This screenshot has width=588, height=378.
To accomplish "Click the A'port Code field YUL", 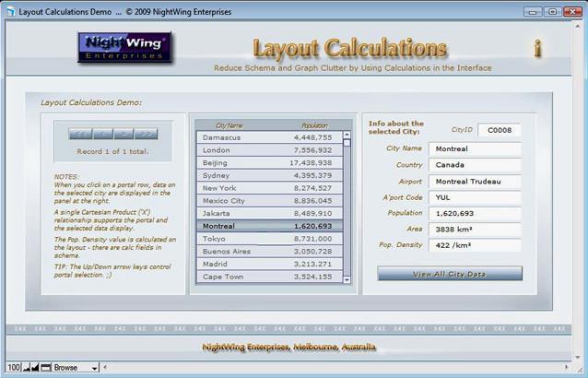I will pyautogui.click(x=475, y=197).
